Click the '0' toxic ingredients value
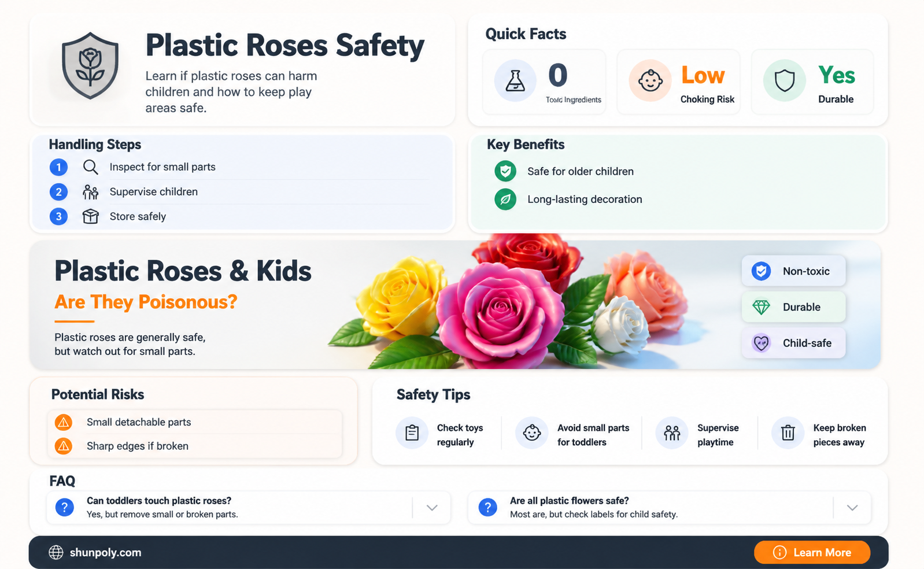This screenshot has width=924, height=569. pyautogui.click(x=557, y=75)
